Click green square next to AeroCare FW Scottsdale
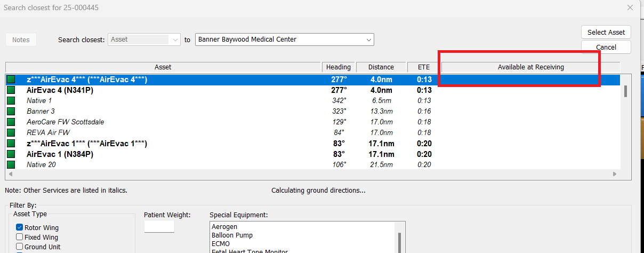Screen dimensions: 644x253 10,122
